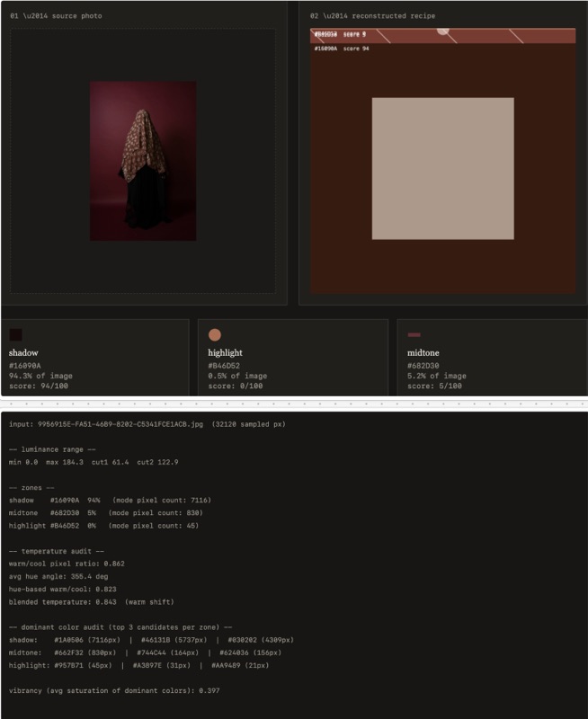Select hex value #16090A in shadow card
588x719 pixels.
(25, 366)
